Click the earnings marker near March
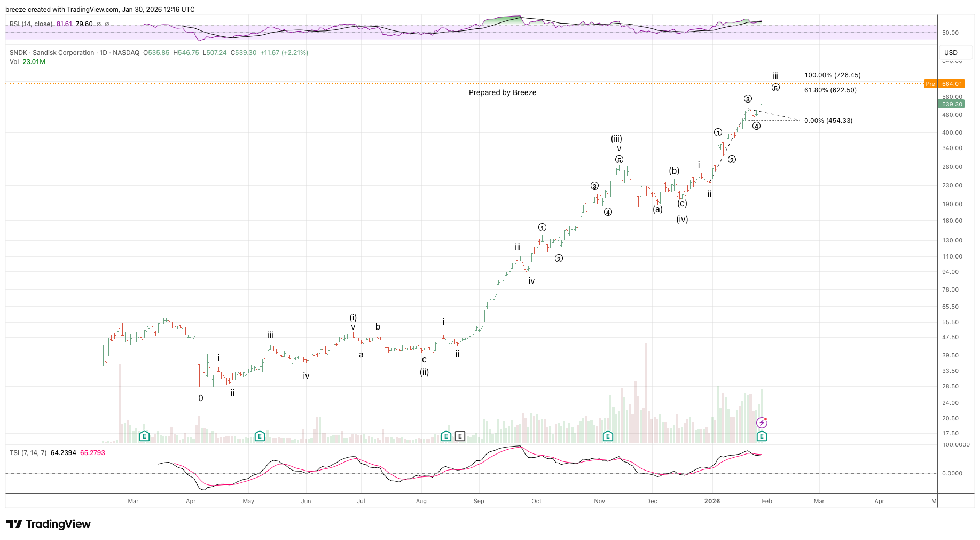 click(144, 436)
